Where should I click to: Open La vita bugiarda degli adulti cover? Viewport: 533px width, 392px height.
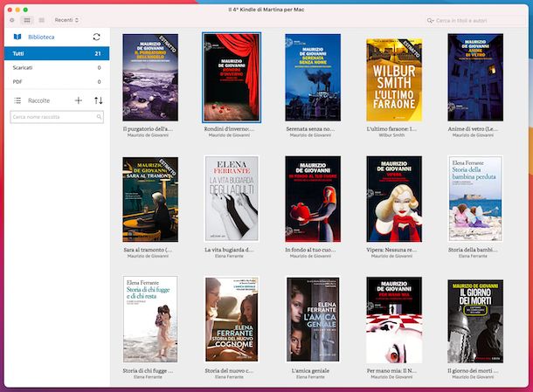232,199
